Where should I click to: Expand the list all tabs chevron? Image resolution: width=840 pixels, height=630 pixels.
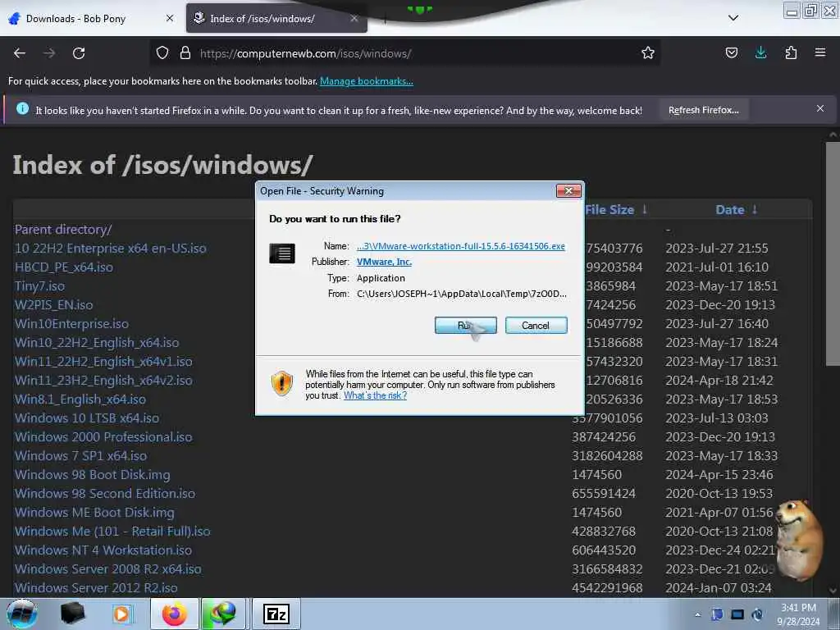[x=733, y=18]
